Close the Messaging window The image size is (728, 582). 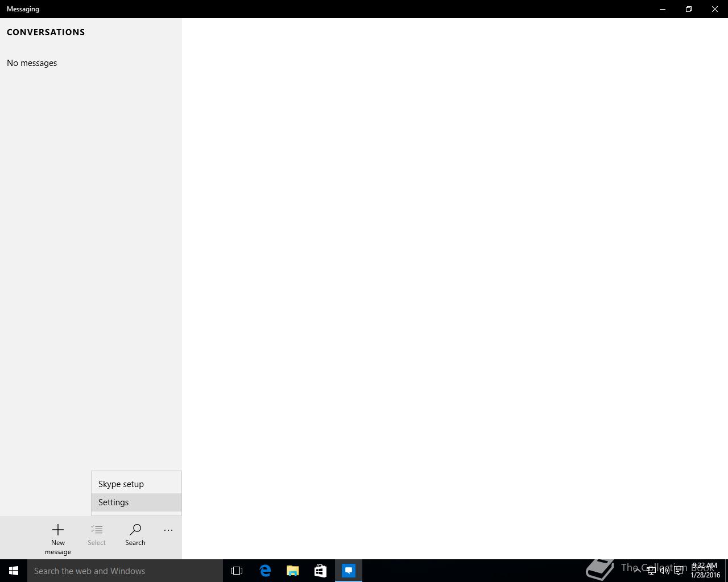[715, 9]
